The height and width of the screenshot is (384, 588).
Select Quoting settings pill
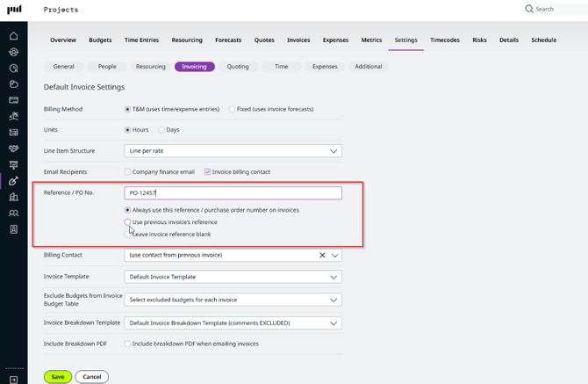(x=238, y=67)
